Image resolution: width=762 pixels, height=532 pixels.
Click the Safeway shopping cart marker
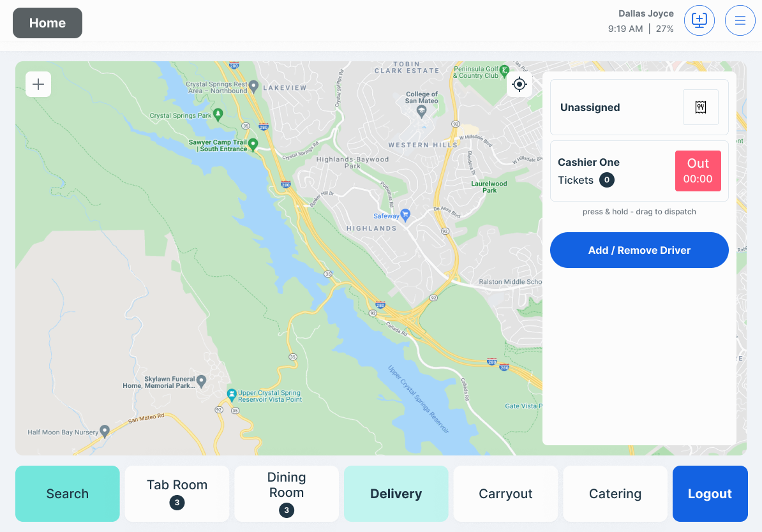coord(405,215)
